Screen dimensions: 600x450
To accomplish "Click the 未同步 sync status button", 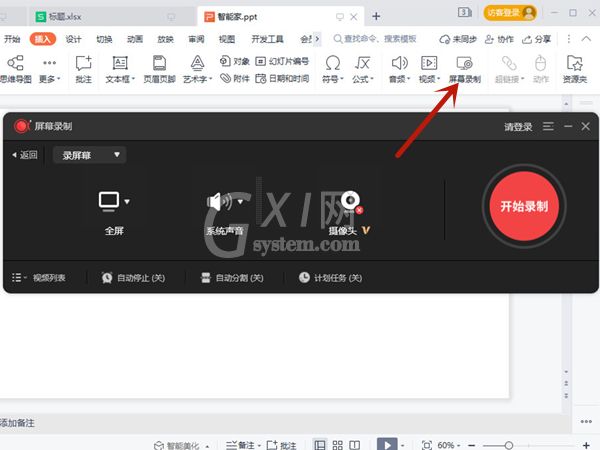I will pos(458,39).
